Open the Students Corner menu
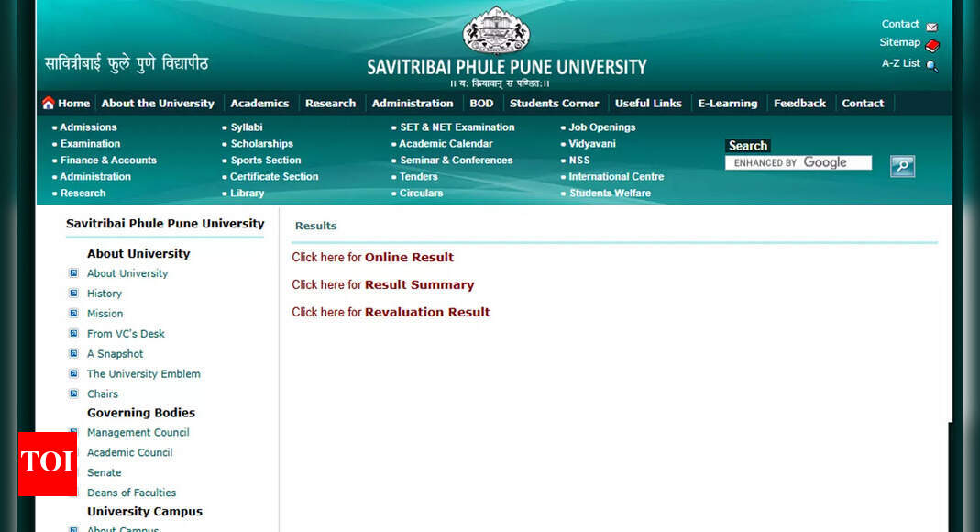The width and height of the screenshot is (980, 532). (554, 104)
